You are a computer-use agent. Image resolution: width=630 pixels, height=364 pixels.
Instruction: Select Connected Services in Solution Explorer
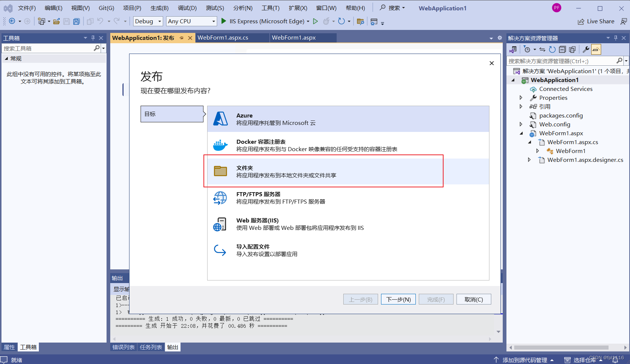(x=566, y=89)
